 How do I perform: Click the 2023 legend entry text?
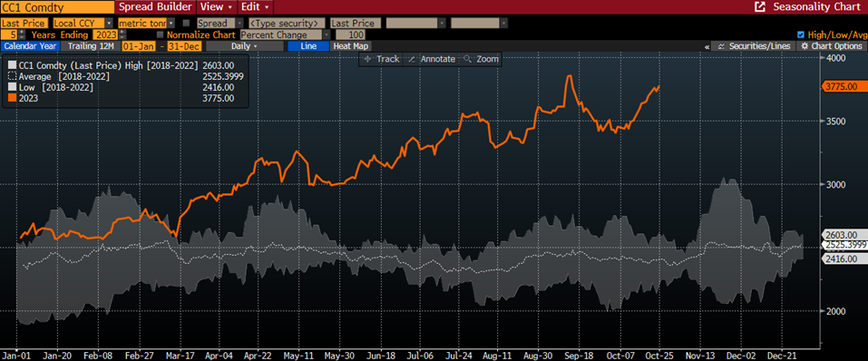[x=28, y=99]
